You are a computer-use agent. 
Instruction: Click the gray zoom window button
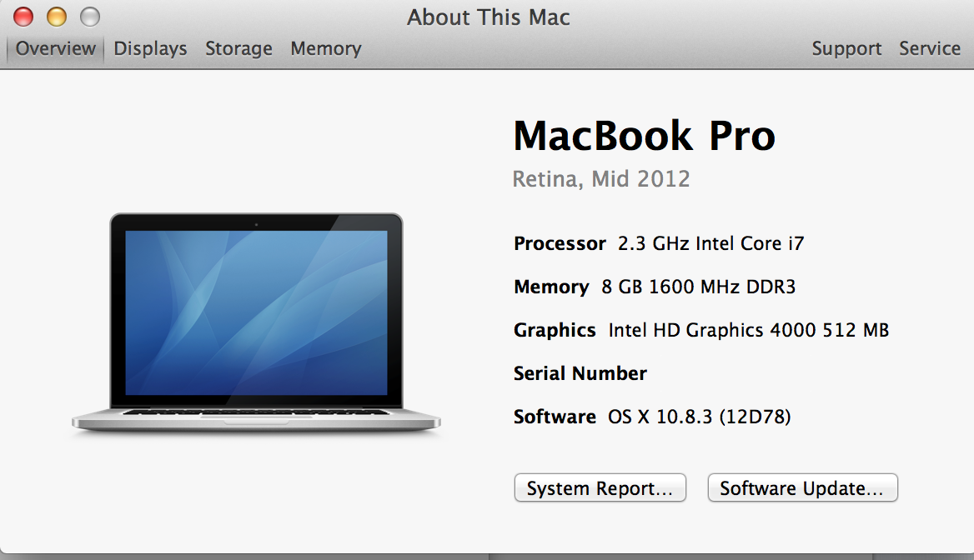pyautogui.click(x=90, y=17)
